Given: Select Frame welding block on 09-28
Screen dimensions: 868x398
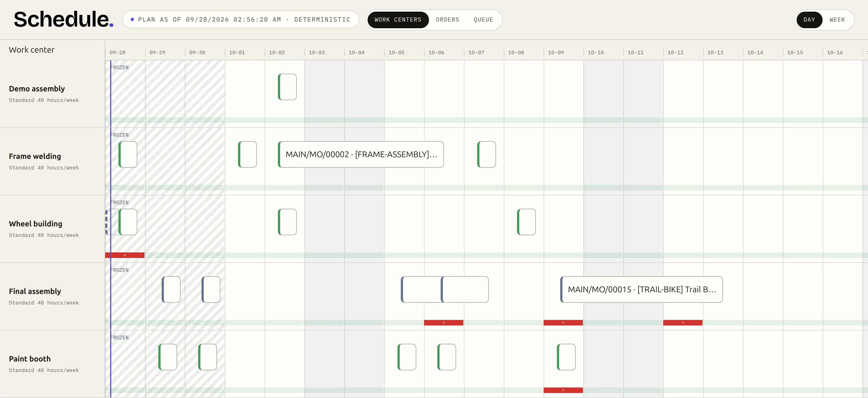Looking at the screenshot, I should (128, 154).
